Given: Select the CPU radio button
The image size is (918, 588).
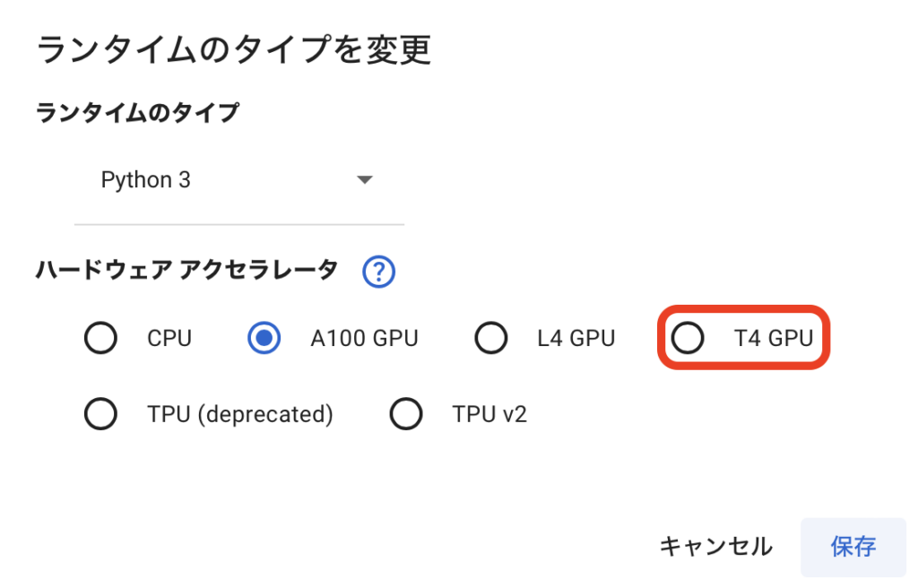Looking at the screenshot, I should (x=100, y=339).
